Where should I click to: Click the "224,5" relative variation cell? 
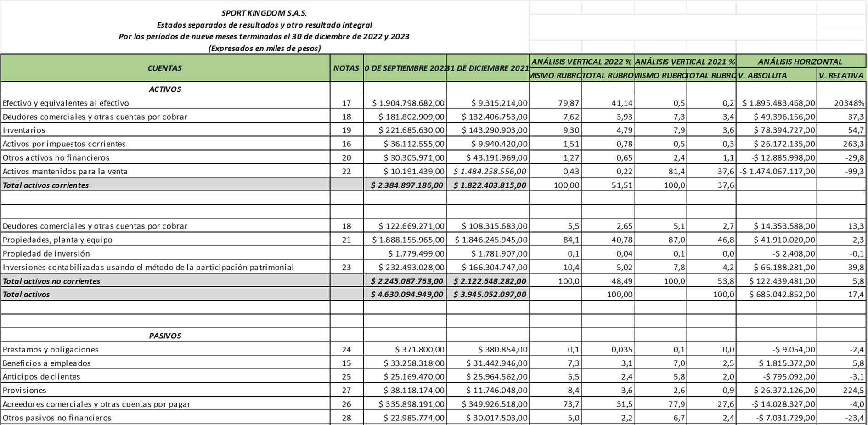841,390
